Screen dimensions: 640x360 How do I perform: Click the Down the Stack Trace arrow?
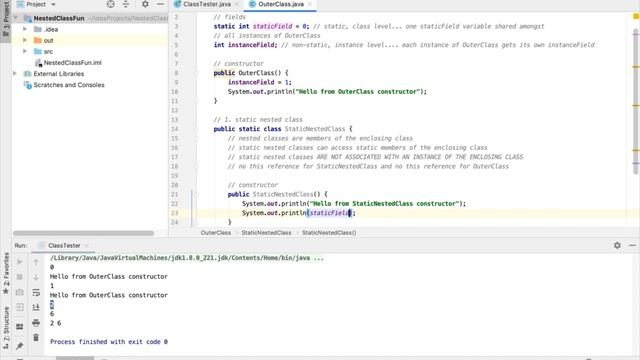click(x=36, y=277)
